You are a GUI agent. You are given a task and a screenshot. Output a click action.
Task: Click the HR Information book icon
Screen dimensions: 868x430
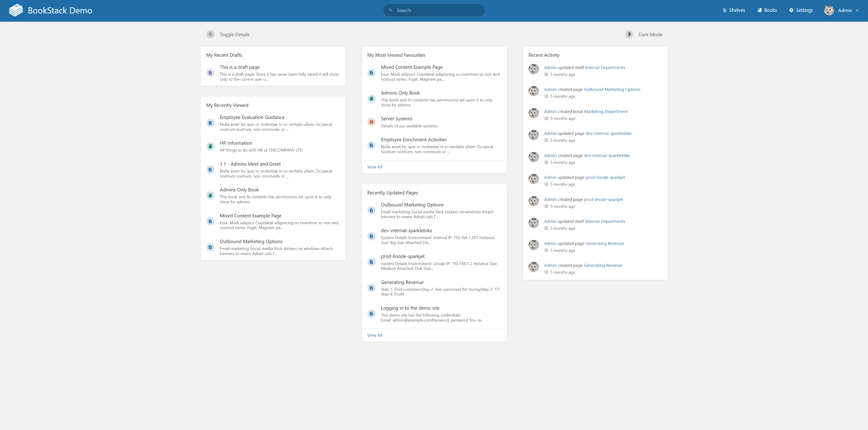coord(210,146)
